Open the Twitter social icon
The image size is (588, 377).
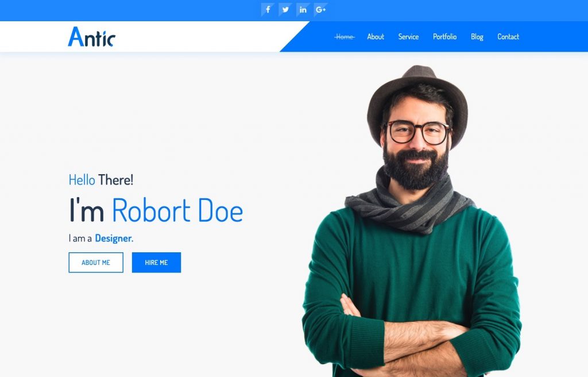(285, 10)
